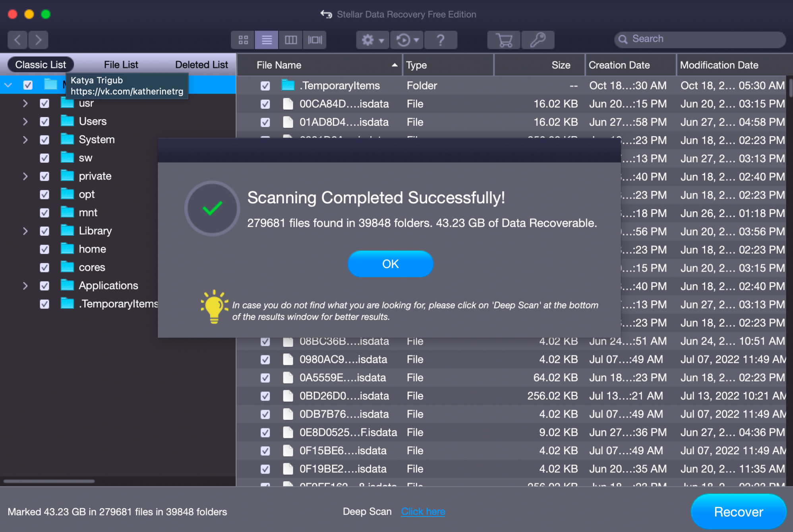Image resolution: width=793 pixels, height=532 pixels.
Task: Uncheck the 0980AC9 isdata file checkbox
Action: (x=265, y=360)
